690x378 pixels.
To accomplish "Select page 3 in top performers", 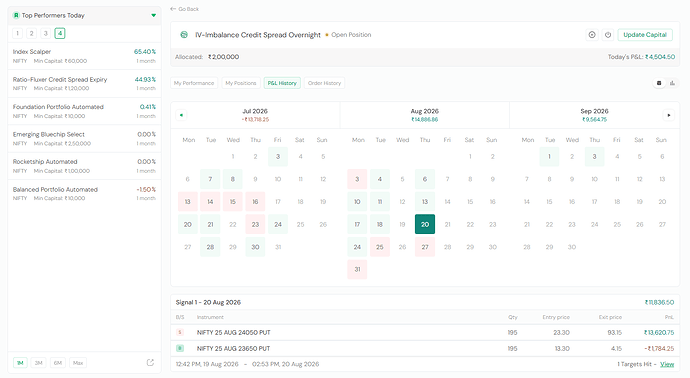I will [46, 33].
